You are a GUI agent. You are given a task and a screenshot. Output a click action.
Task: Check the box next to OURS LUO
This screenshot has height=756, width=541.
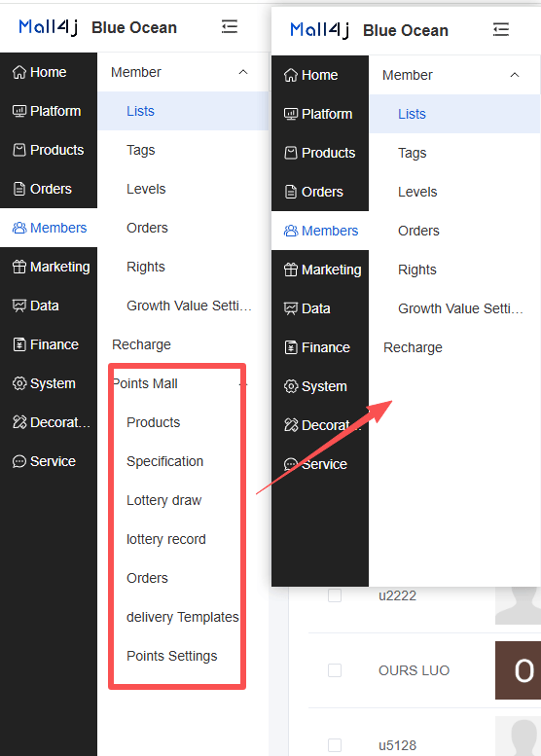click(x=335, y=670)
